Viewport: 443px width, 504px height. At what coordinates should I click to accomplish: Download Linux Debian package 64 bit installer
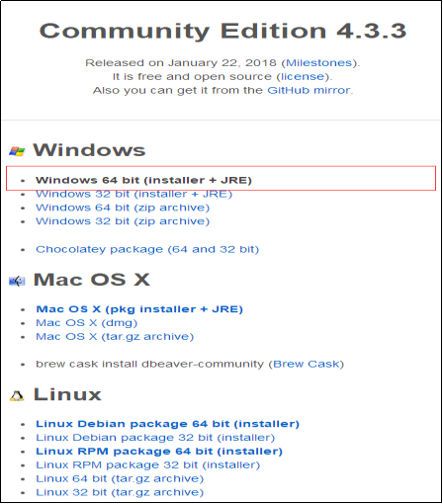pyautogui.click(x=167, y=424)
